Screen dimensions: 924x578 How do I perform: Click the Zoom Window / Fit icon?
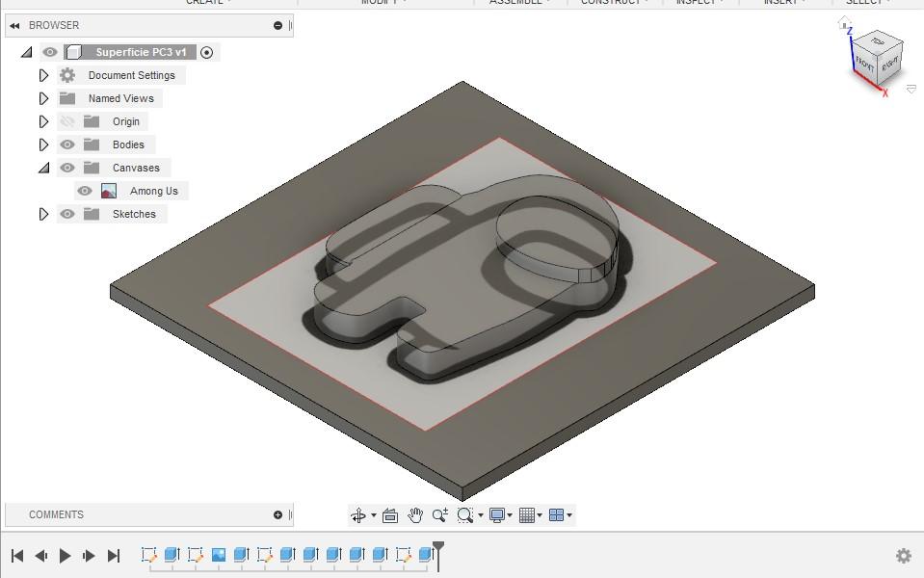tap(465, 515)
